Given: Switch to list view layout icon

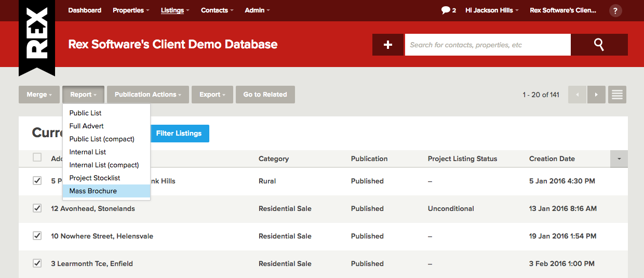Looking at the screenshot, I should 617,95.
